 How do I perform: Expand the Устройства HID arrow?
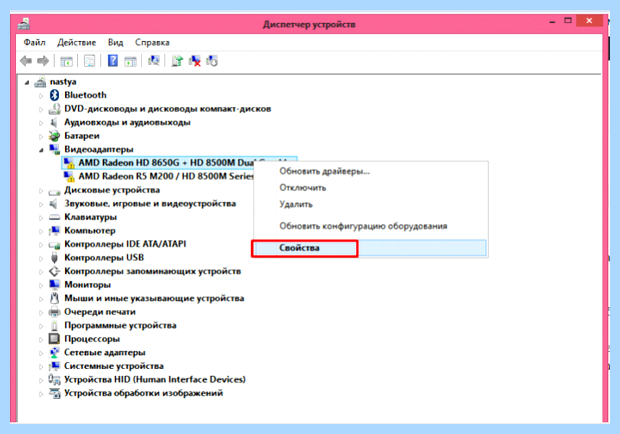click(x=41, y=380)
